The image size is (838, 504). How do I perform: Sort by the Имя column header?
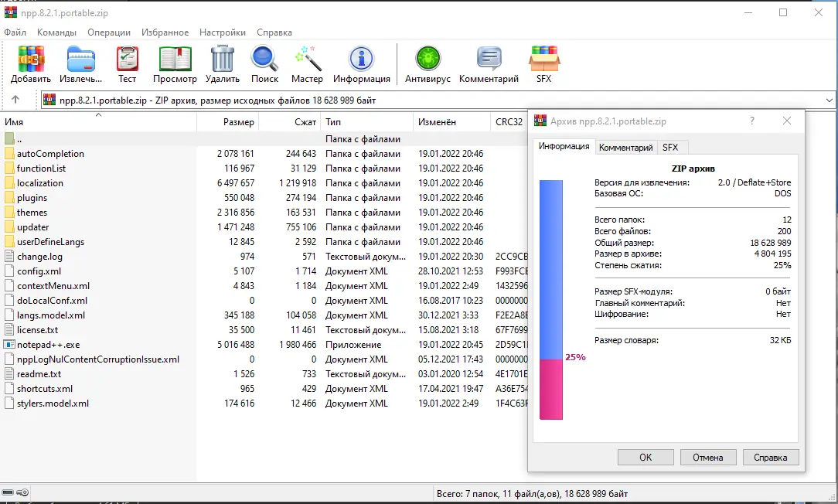tap(98, 122)
